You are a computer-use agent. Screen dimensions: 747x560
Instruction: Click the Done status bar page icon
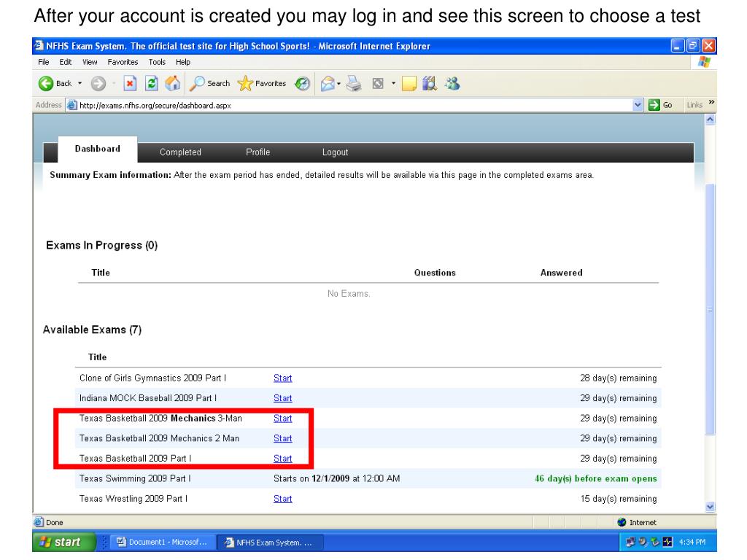(39, 522)
